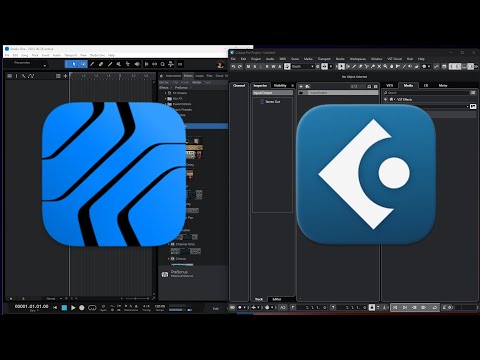This screenshot has width=480, height=360.
Task: Click Stop in Studio One transport
Action: [x=64, y=308]
